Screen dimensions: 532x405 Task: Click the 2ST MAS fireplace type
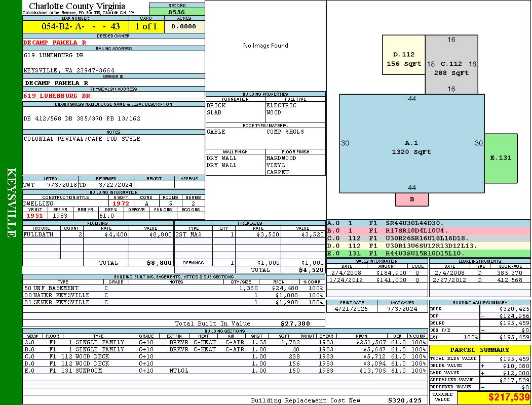[188, 234]
